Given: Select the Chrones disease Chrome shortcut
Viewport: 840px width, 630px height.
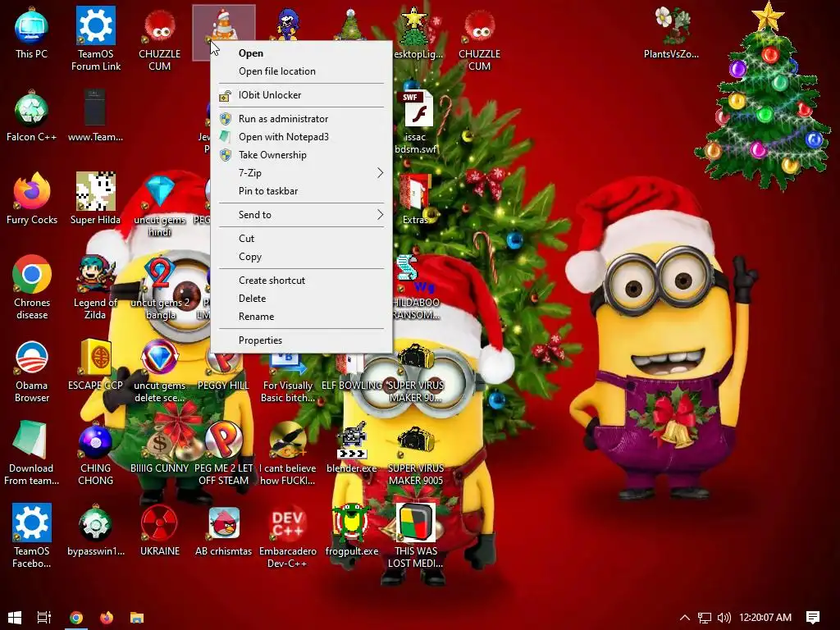Looking at the screenshot, I should coord(32,288).
